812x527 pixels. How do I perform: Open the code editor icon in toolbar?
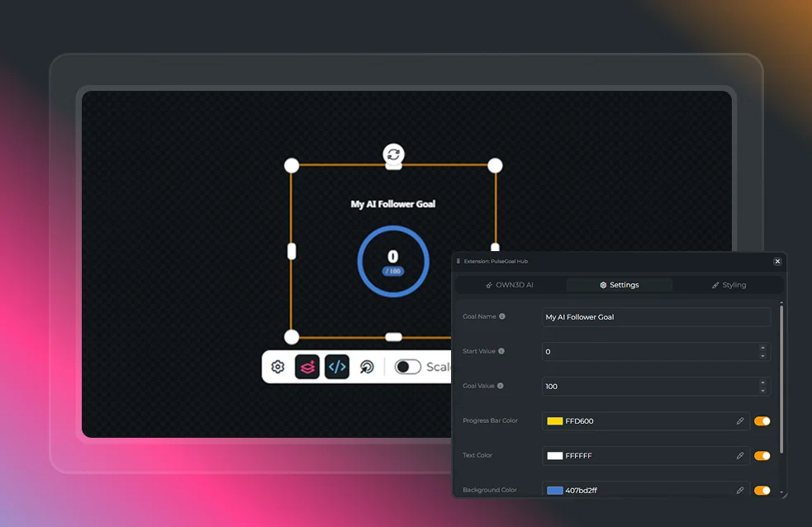coord(337,367)
